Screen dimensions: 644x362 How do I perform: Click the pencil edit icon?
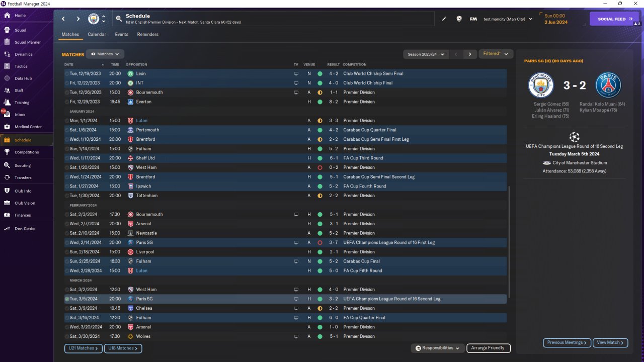tap(444, 19)
